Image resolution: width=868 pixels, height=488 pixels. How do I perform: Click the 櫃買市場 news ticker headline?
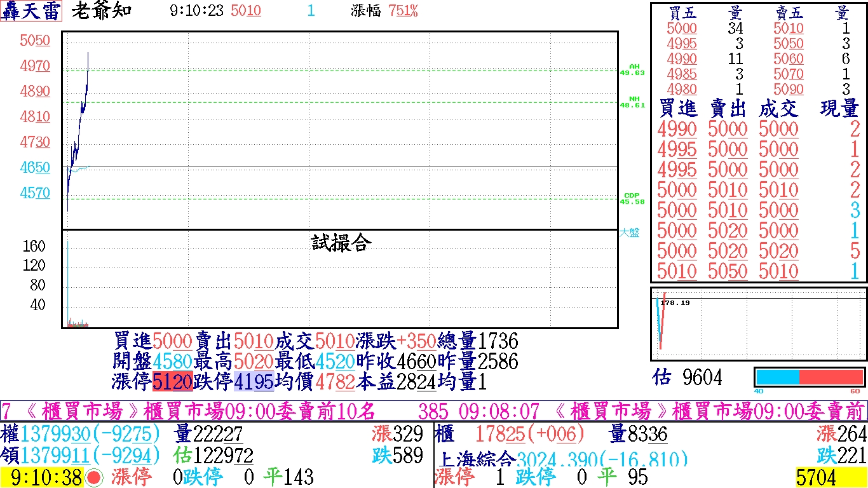tap(191, 411)
